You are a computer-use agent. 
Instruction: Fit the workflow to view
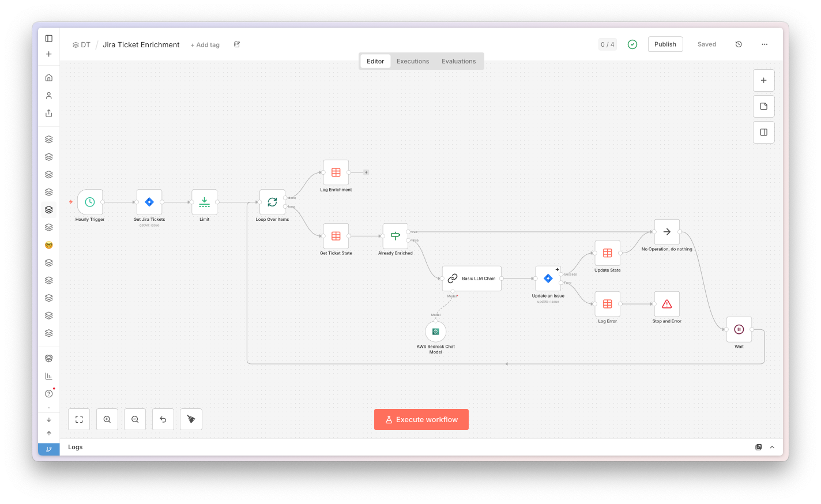(x=79, y=419)
